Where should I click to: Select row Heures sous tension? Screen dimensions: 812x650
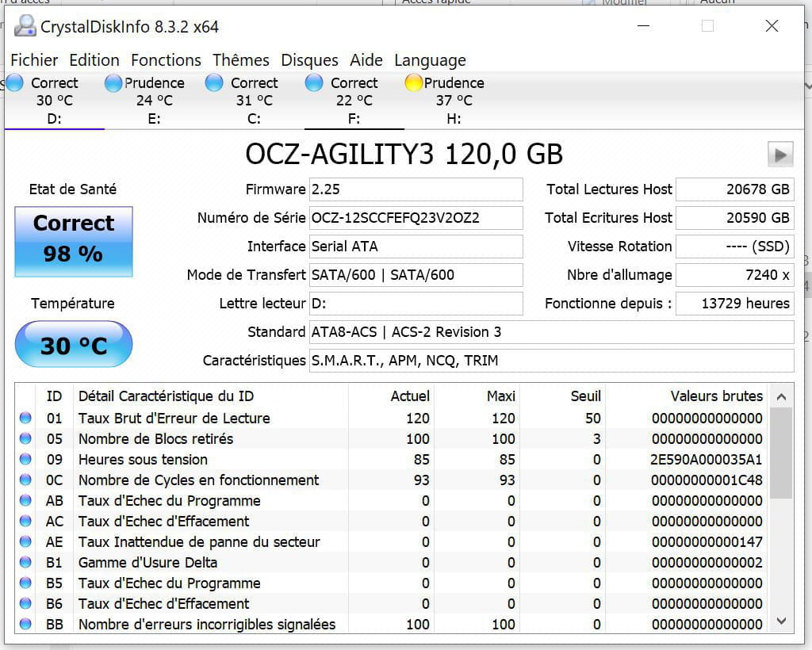click(393, 460)
